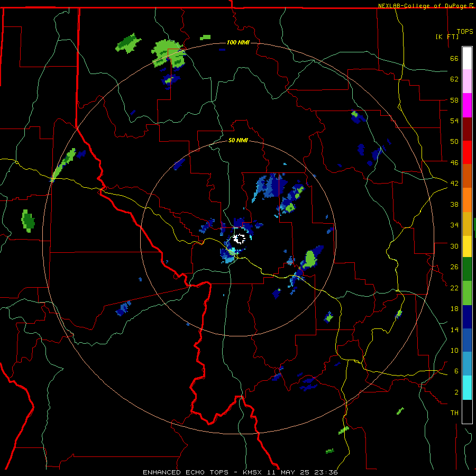Click the dark red legend color band

[x=467, y=129]
